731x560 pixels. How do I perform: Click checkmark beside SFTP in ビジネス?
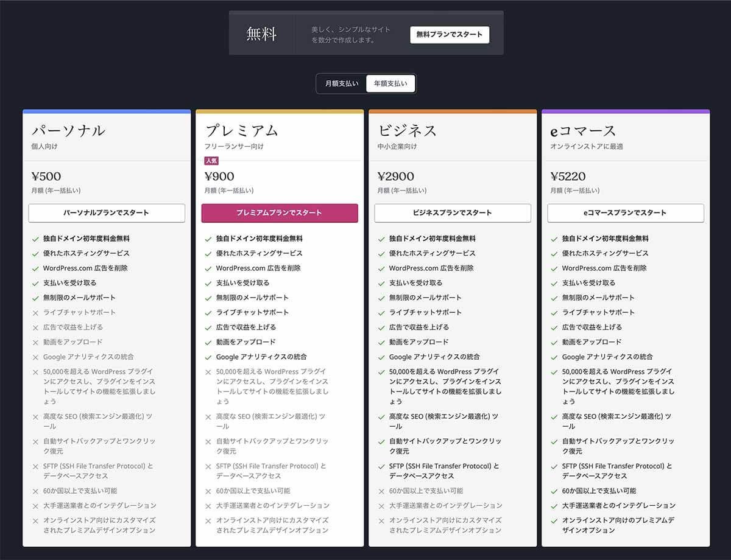381,467
